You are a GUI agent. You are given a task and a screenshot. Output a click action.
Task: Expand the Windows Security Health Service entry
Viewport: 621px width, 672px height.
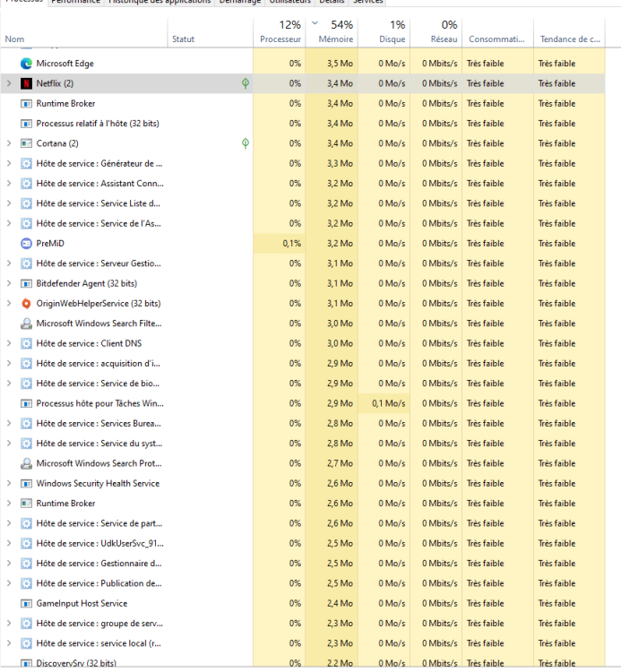point(9,484)
